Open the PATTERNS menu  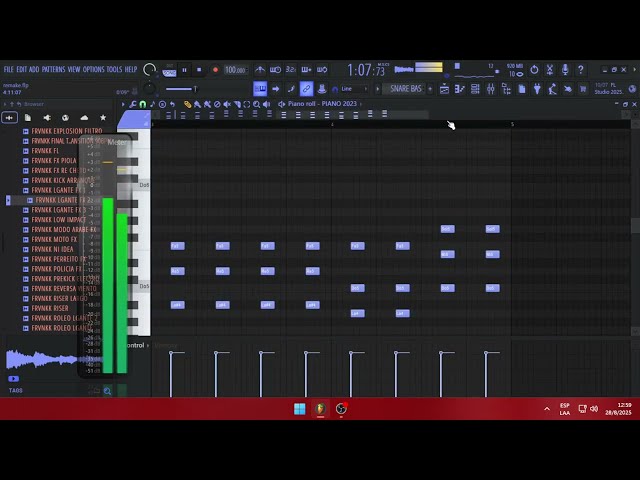click(53, 69)
